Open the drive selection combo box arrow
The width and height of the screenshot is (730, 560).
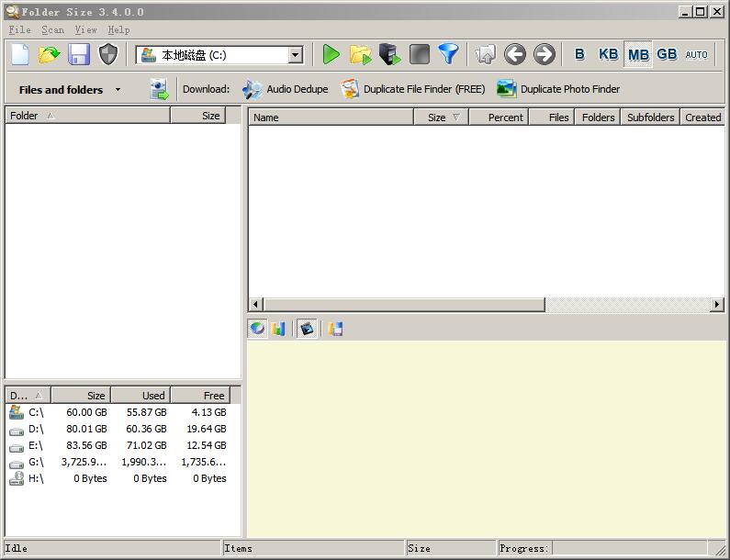coord(295,55)
